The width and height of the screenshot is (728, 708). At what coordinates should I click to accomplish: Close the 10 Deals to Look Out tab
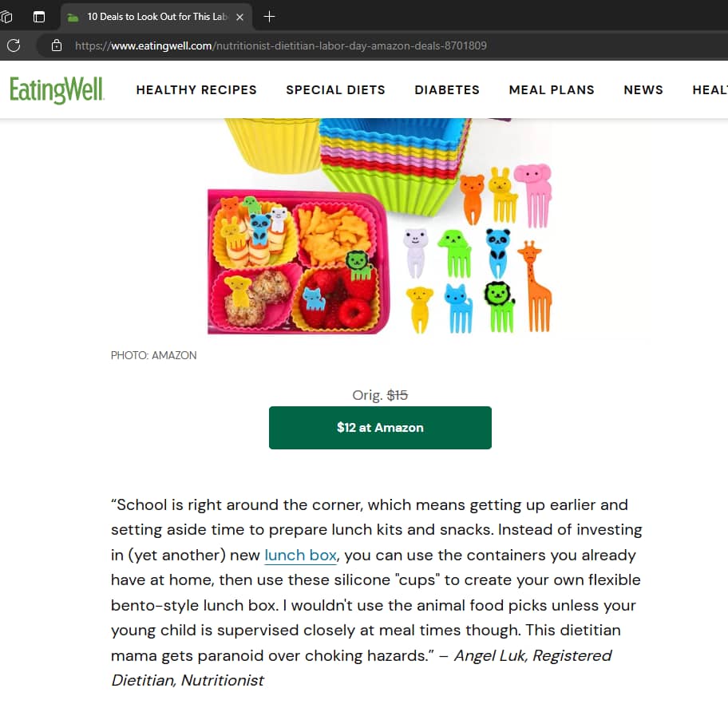239,18
